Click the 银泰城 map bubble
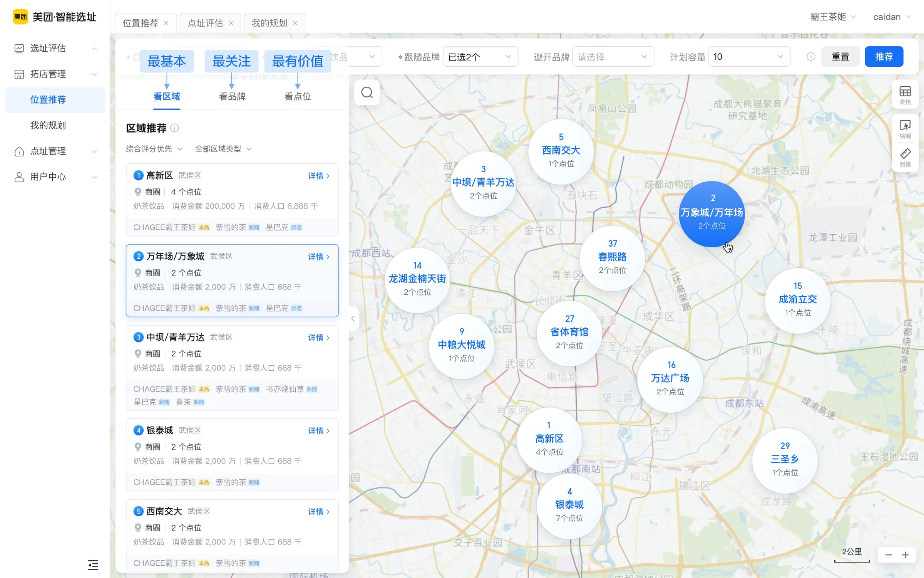This screenshot has height=578, width=924. coord(569,506)
